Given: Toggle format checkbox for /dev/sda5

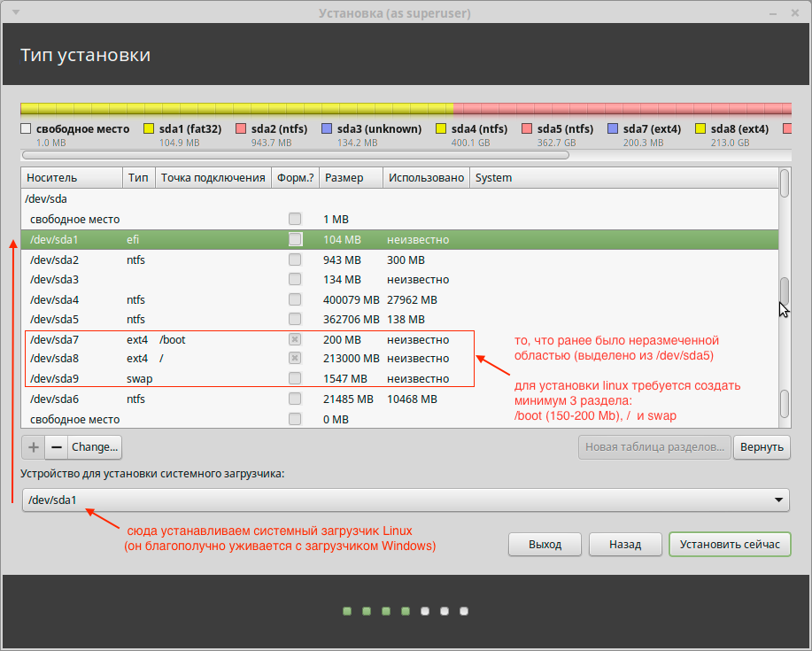Looking at the screenshot, I should click(x=295, y=319).
